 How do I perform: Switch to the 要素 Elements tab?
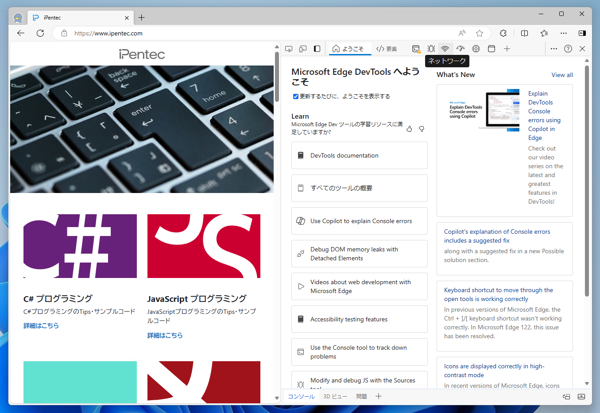point(386,49)
